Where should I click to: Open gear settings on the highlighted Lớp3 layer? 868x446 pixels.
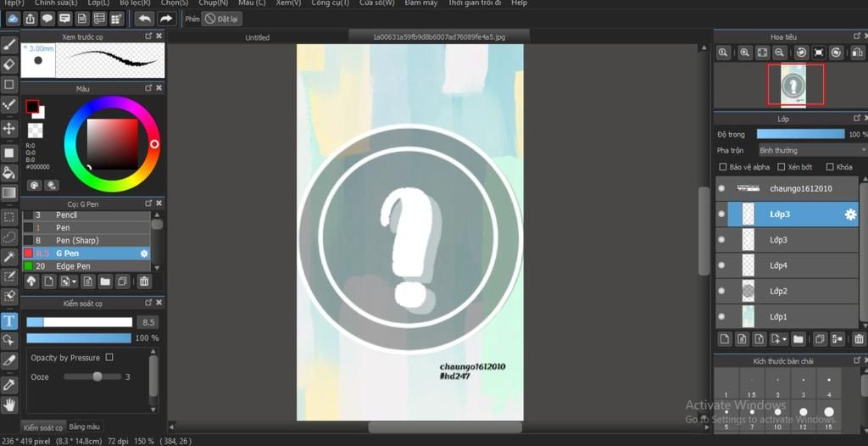coord(850,215)
